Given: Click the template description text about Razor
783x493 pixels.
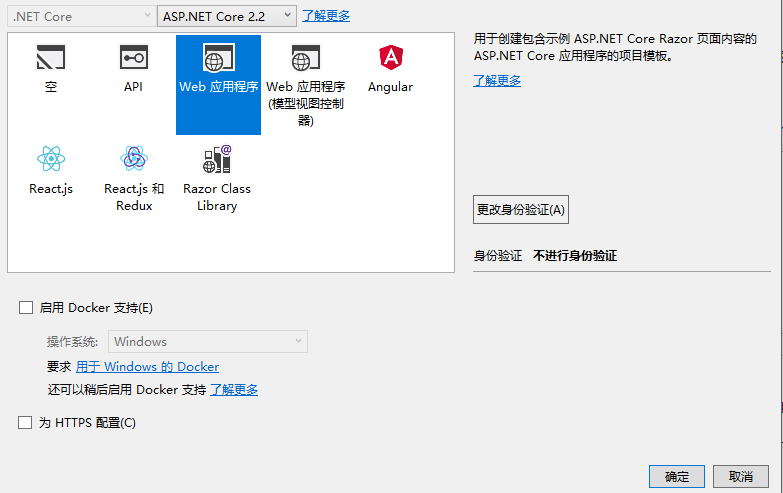Looking at the screenshot, I should coord(615,47).
